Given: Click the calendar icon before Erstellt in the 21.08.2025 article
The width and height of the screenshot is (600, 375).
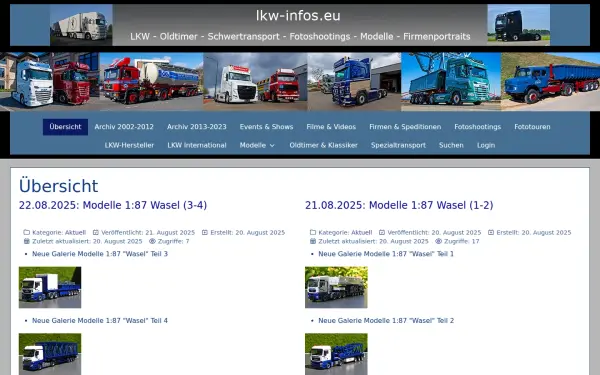Looking at the screenshot, I should coord(491,232).
